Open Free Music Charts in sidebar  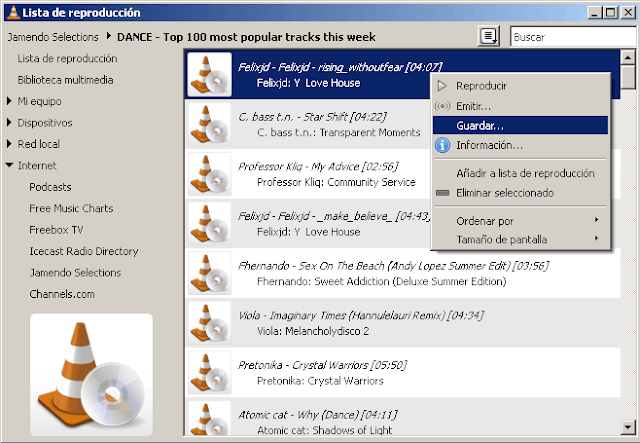71,208
